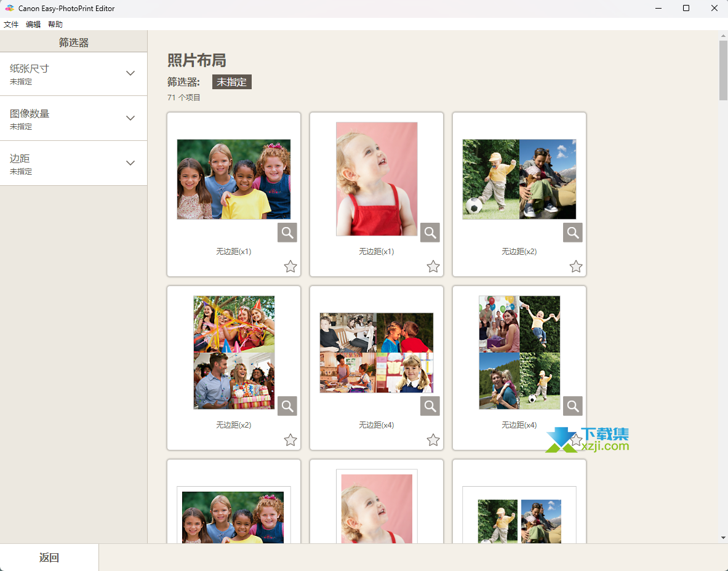Image resolution: width=728 pixels, height=571 pixels.
Task: Minimize the Canon Easy-PhotoPrint Editor window
Action: [x=658, y=9]
